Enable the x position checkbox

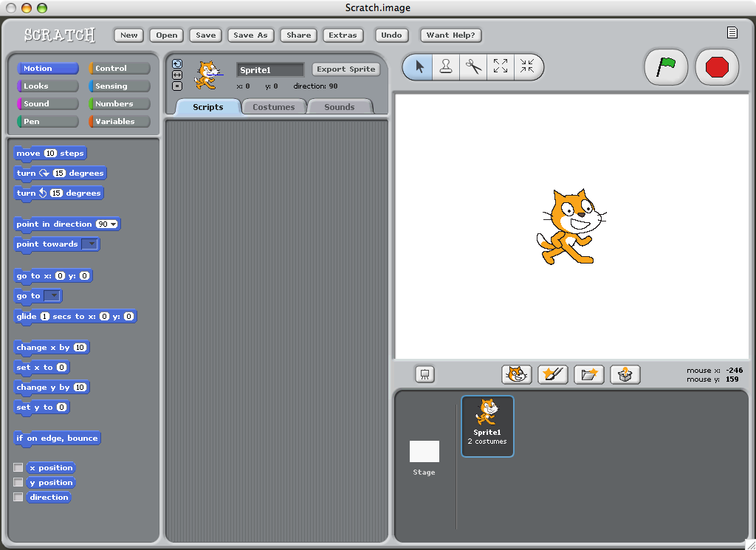(x=18, y=467)
